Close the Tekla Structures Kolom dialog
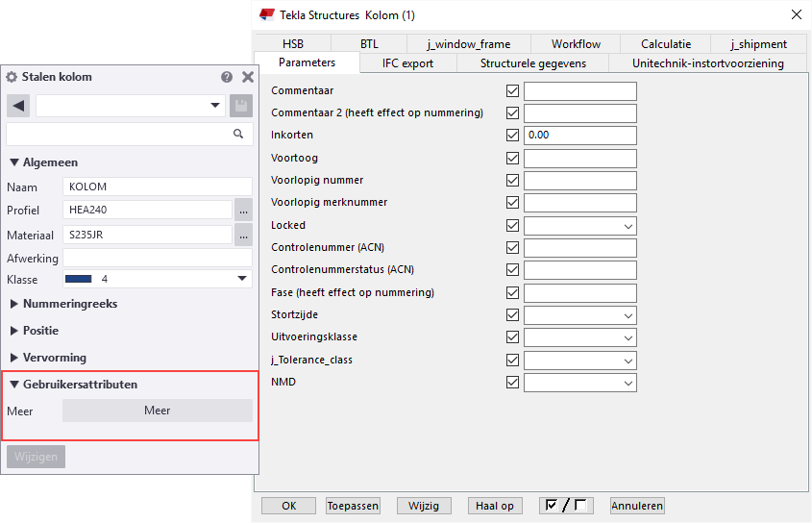The height and width of the screenshot is (523, 812). 797,14
